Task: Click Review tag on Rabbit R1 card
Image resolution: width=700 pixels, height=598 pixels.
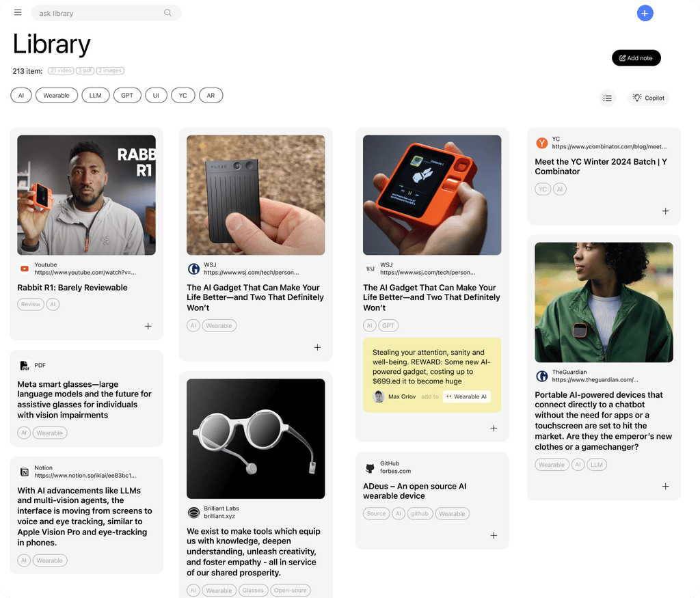Action: tap(31, 304)
